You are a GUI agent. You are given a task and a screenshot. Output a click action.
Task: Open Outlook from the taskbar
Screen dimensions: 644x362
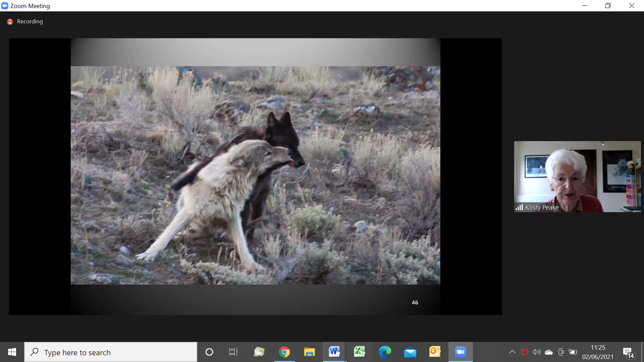[x=435, y=352]
